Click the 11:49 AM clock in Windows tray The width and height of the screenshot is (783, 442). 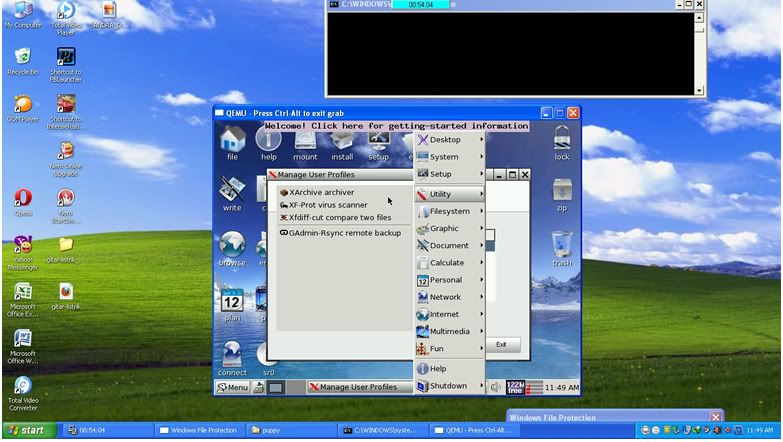(761, 430)
